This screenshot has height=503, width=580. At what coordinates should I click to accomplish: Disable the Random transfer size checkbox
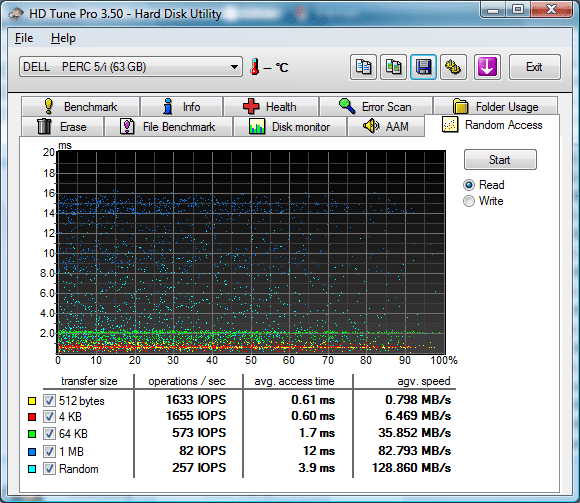(x=49, y=469)
